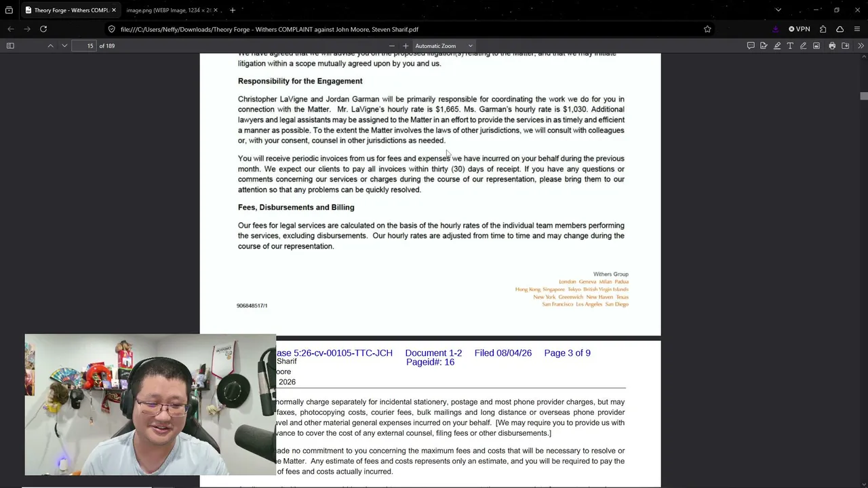This screenshot has width=868, height=488.
Task: Select the add image tool
Action: [x=816, y=45]
